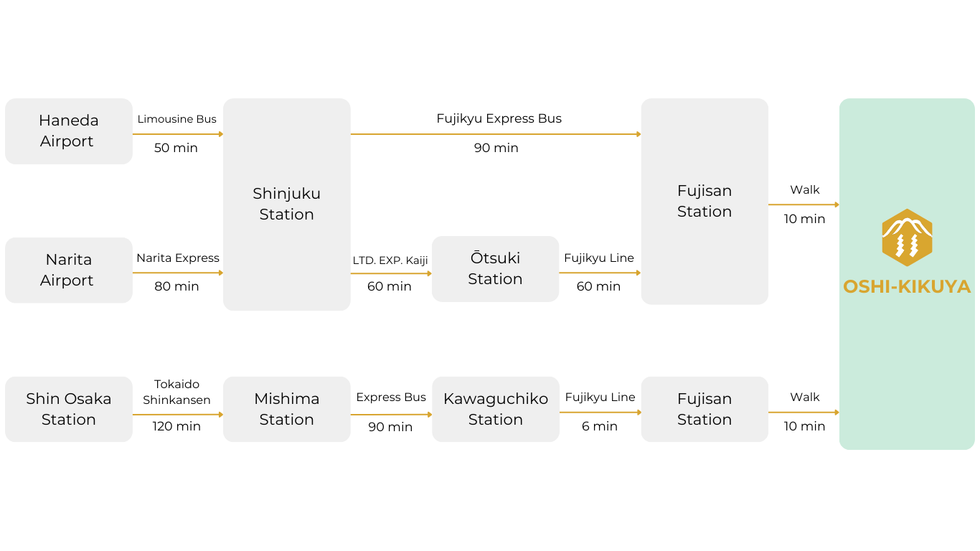The width and height of the screenshot is (980, 551).
Task: Click the 80 min duration text
Action: [176, 286]
